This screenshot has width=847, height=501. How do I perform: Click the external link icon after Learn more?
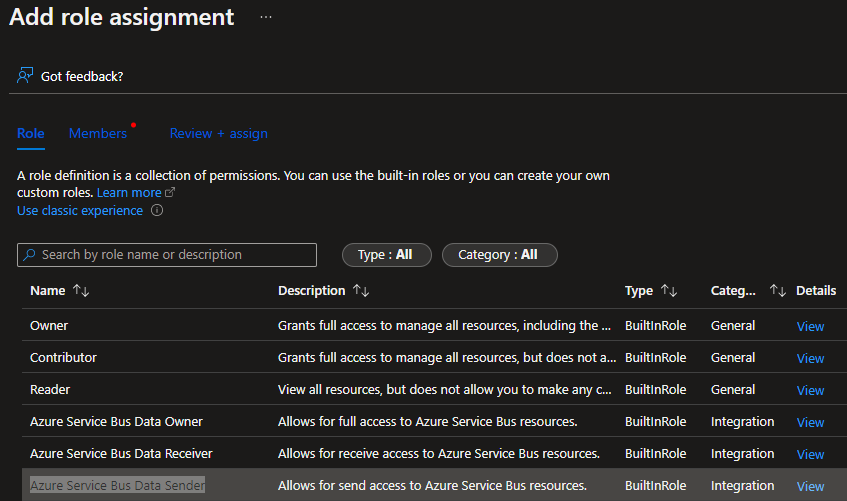[170, 192]
